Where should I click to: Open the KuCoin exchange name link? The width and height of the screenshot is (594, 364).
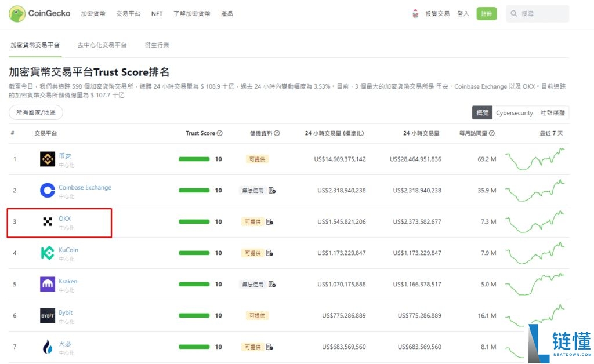(68, 250)
